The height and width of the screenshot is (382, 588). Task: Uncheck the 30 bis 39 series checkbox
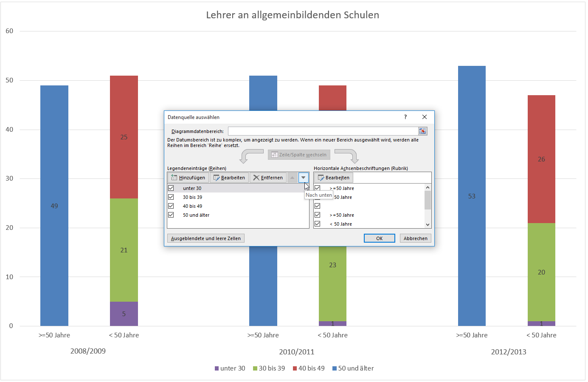[171, 197]
